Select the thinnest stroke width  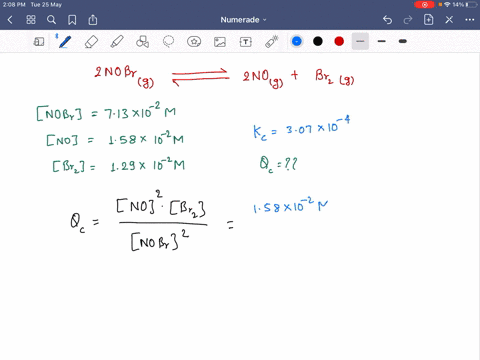tap(360, 41)
